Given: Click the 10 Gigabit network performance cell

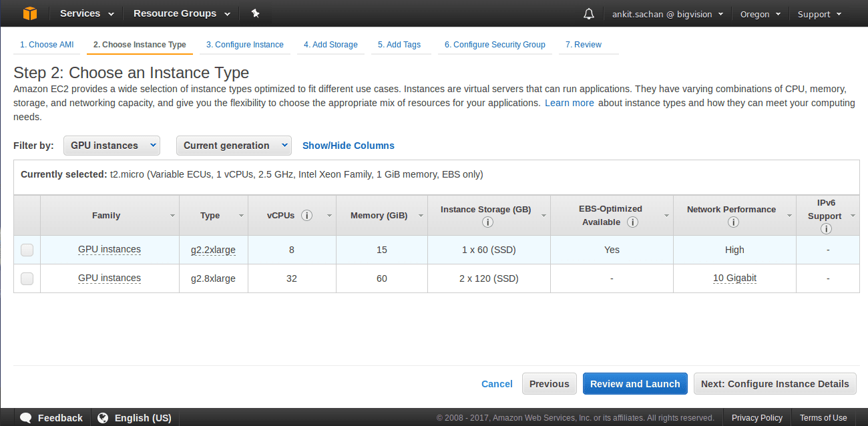Looking at the screenshot, I should point(734,278).
